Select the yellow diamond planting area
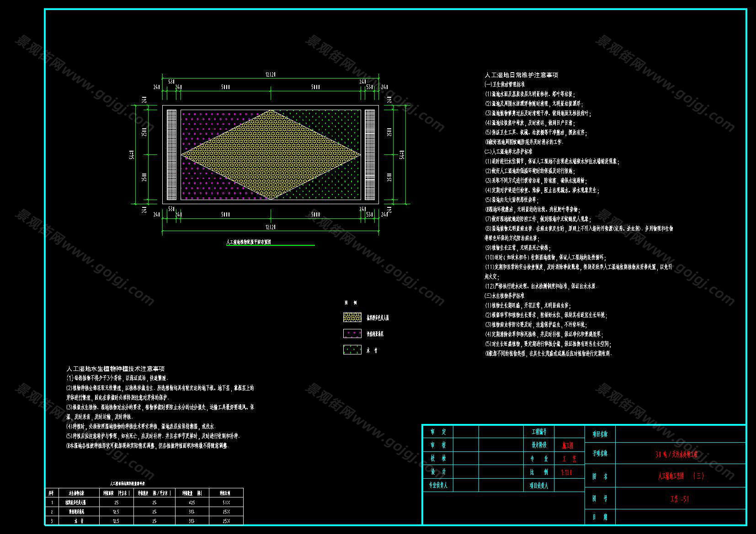The height and width of the screenshot is (534, 756). 271,154
